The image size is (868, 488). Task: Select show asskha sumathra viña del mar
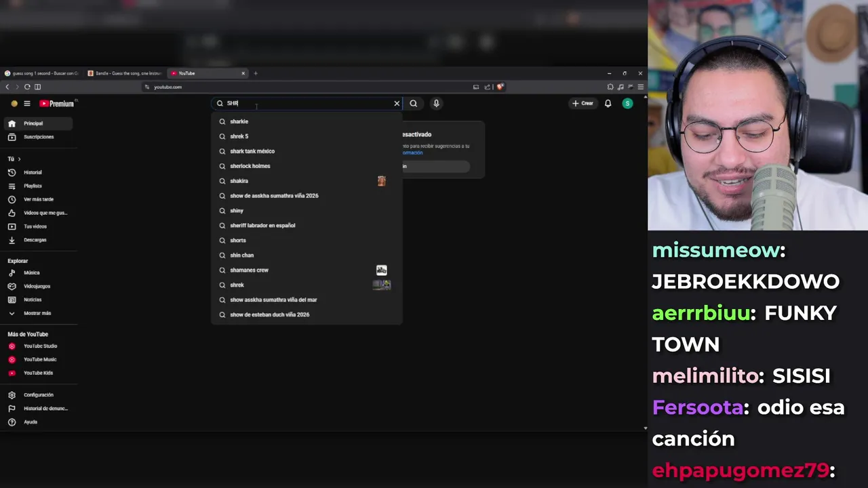pyautogui.click(x=307, y=300)
